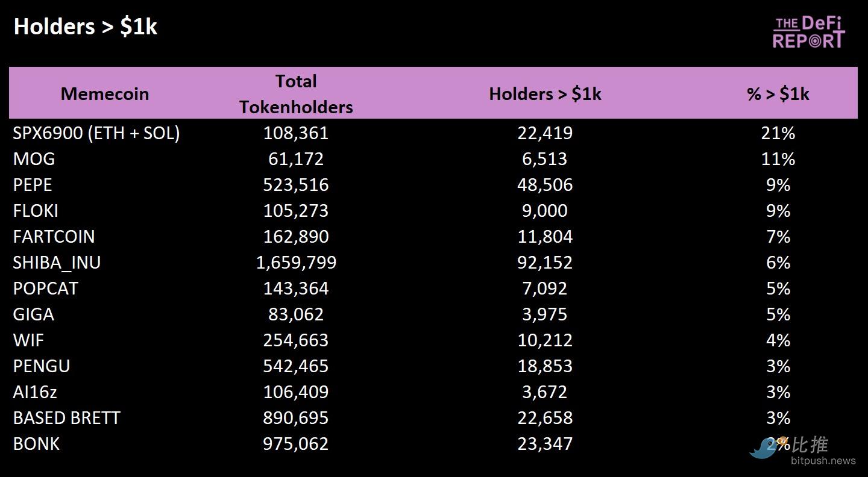Image resolution: width=868 pixels, height=477 pixels.
Task: Click the BONK tokenholders value 975,062
Action: click(296, 444)
